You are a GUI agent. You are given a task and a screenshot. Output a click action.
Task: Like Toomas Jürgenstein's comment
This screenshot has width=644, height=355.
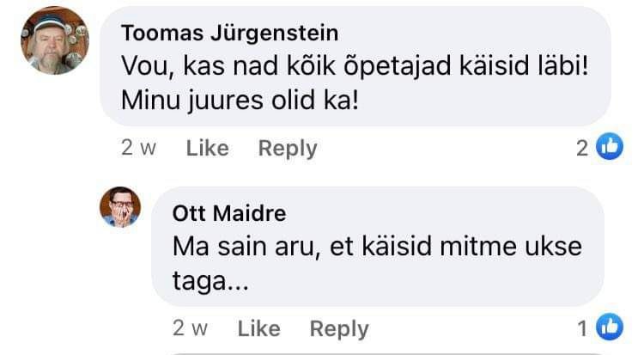tap(207, 148)
